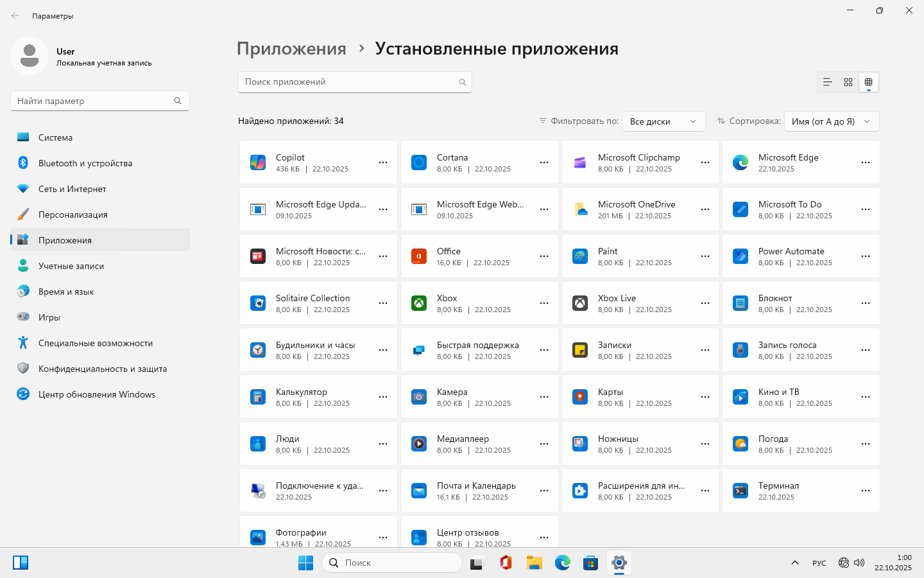Open more options for Microsoft Edge
The height and width of the screenshot is (578, 924).
click(866, 162)
